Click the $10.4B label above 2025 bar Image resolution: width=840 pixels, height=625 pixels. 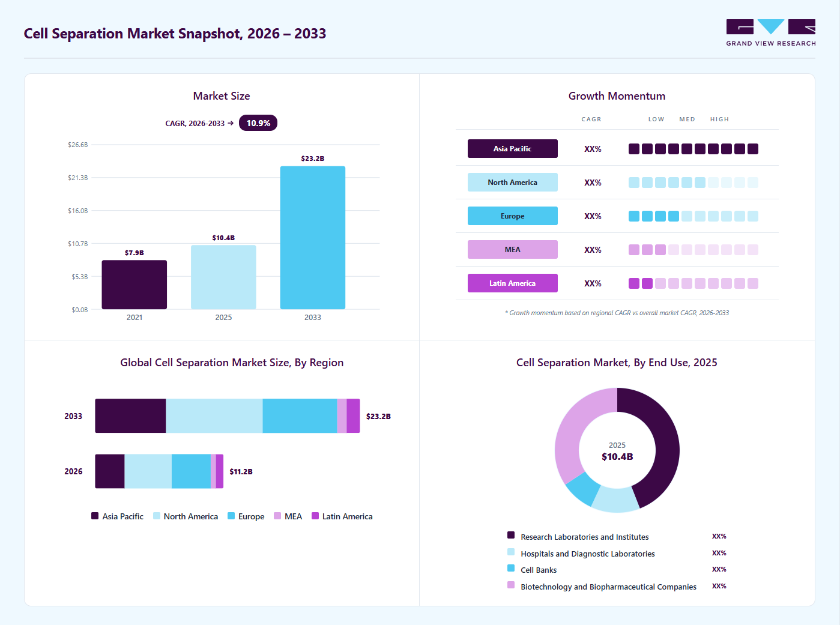223,238
